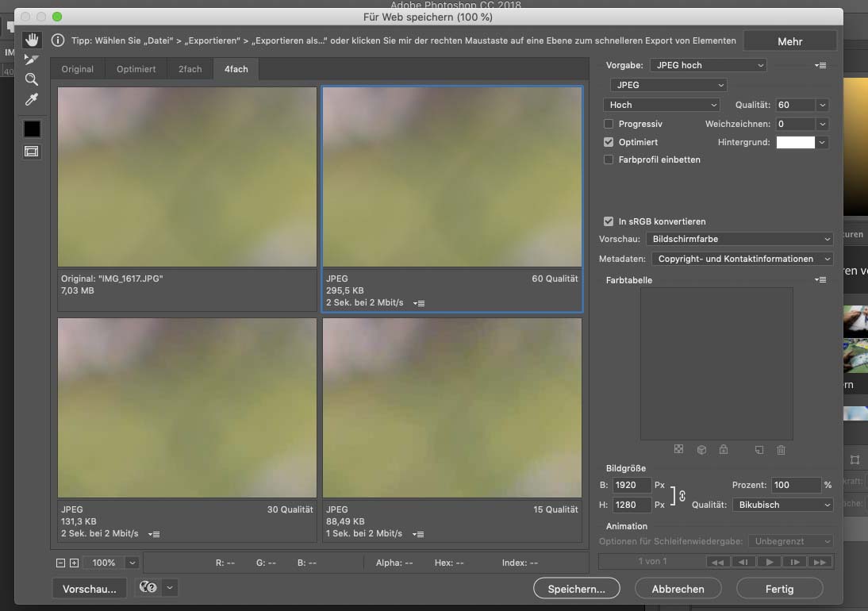This screenshot has width=868, height=611.
Task: Click the color table trash icon
Action: 781,449
